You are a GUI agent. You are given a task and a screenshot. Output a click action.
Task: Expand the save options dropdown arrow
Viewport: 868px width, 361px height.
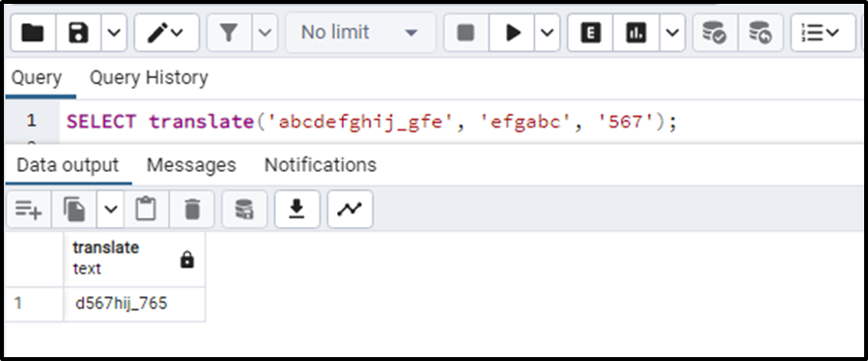tap(114, 33)
